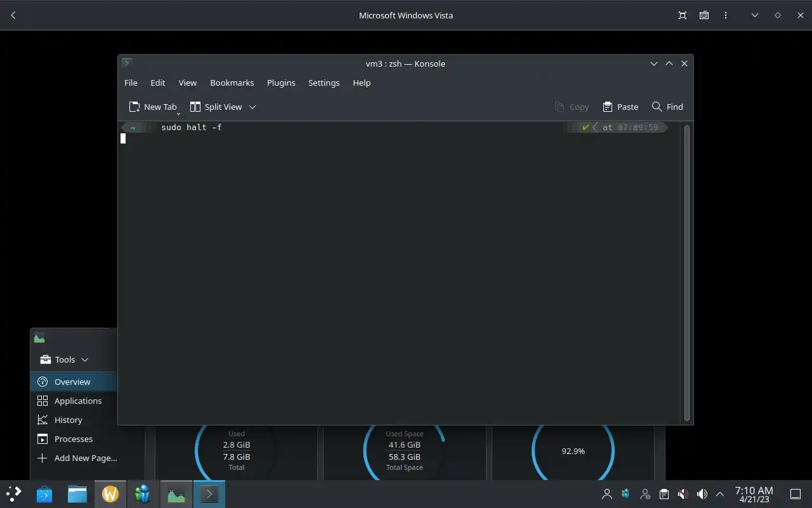
Task: Select the Overview page in System Monitor
Action: tap(74, 382)
